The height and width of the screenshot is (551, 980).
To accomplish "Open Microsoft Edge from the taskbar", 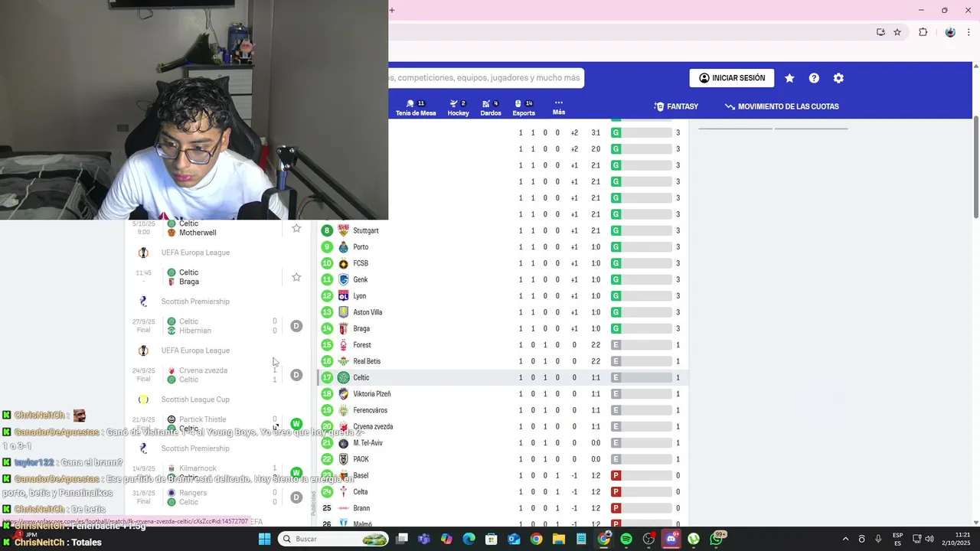I will (x=469, y=539).
